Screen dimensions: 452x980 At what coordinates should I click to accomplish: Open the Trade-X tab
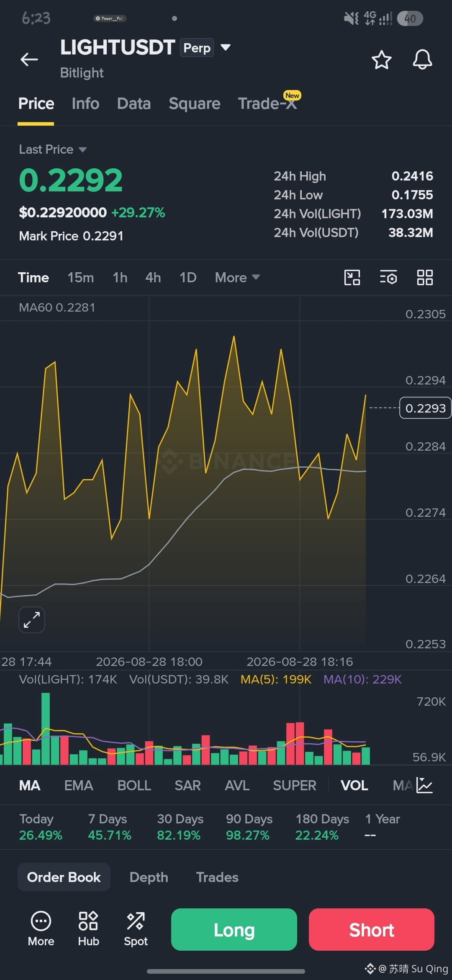click(x=268, y=103)
